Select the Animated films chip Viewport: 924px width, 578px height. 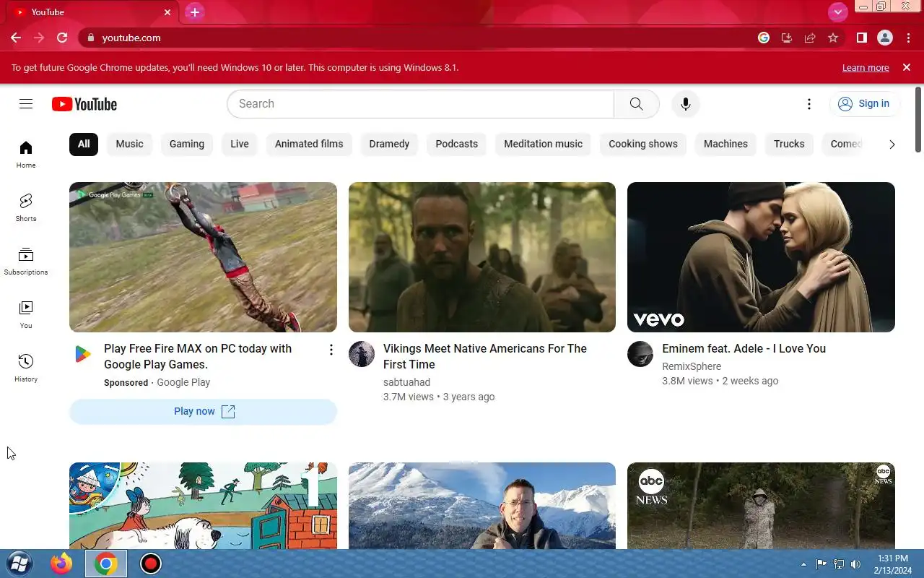tap(309, 144)
